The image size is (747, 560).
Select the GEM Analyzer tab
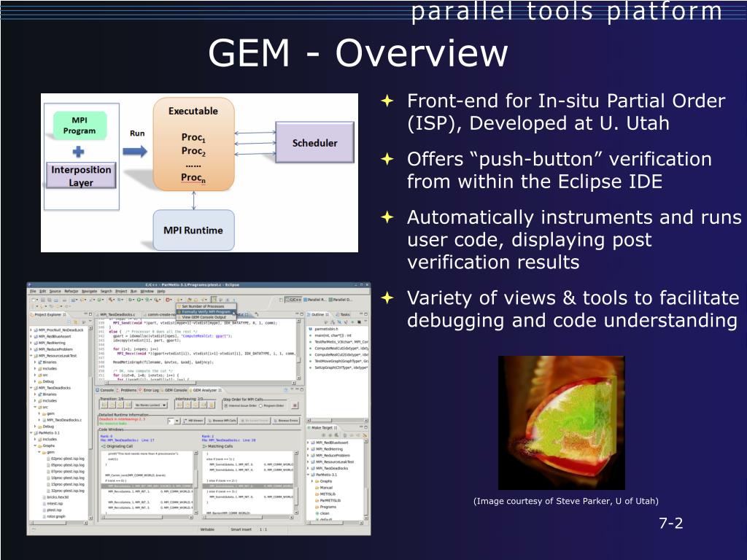pos(204,390)
